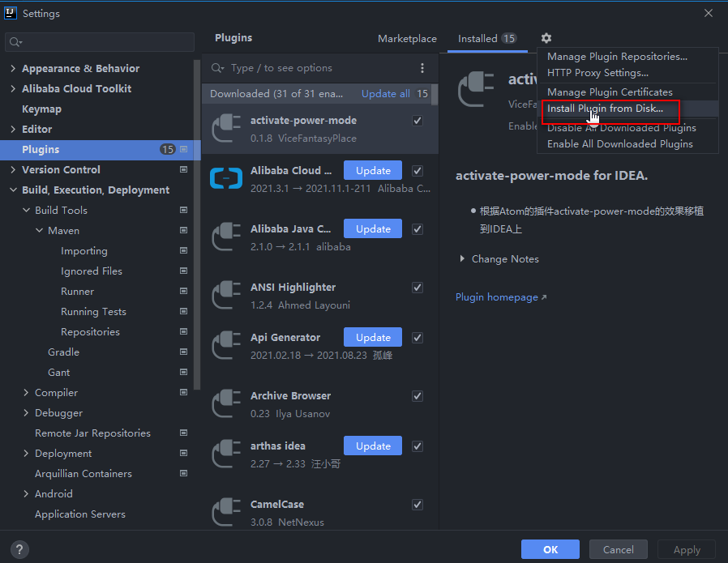
Task: Expand the Editor settings node
Action: point(12,130)
